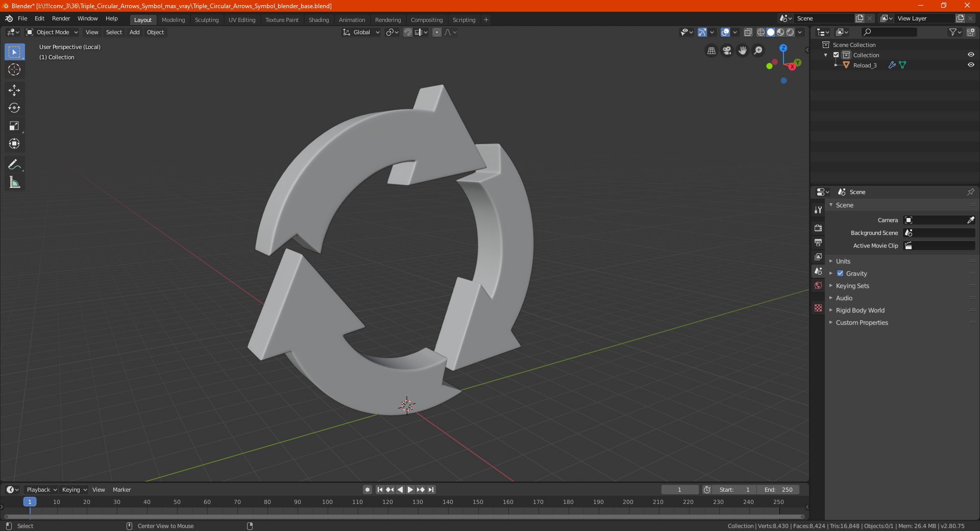
Task: Switch to Sculpting workspace tab
Action: pyautogui.click(x=207, y=20)
